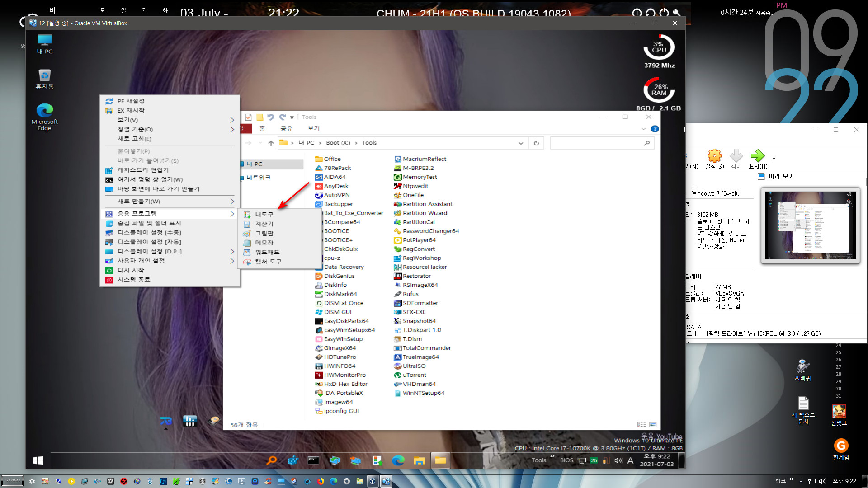Select 네트워크 in the navigation pane
Image resolution: width=868 pixels, height=488 pixels.
tap(258, 178)
